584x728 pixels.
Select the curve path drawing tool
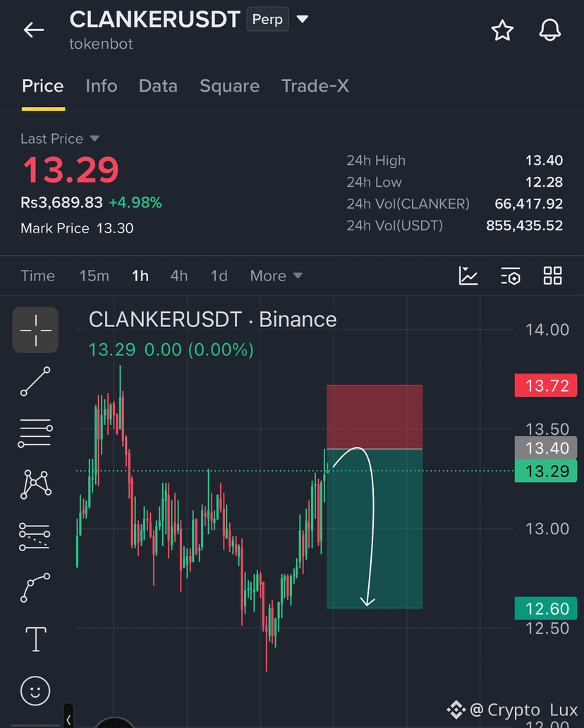point(35,588)
